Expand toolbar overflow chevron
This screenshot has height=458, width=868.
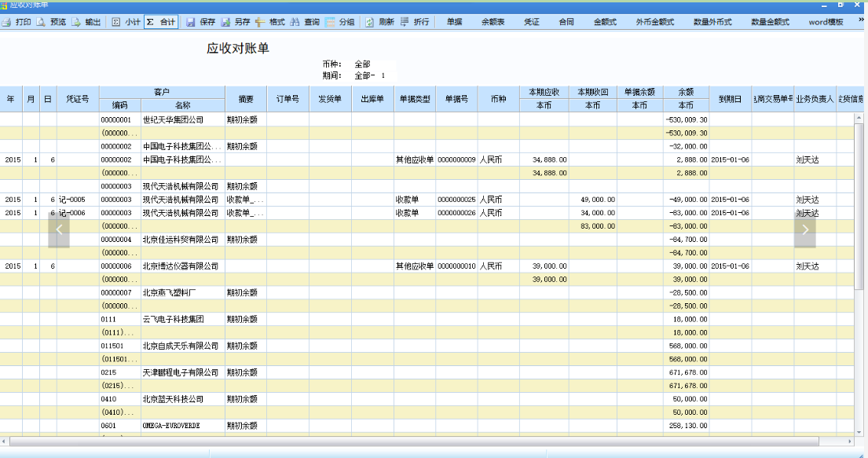tap(862, 20)
